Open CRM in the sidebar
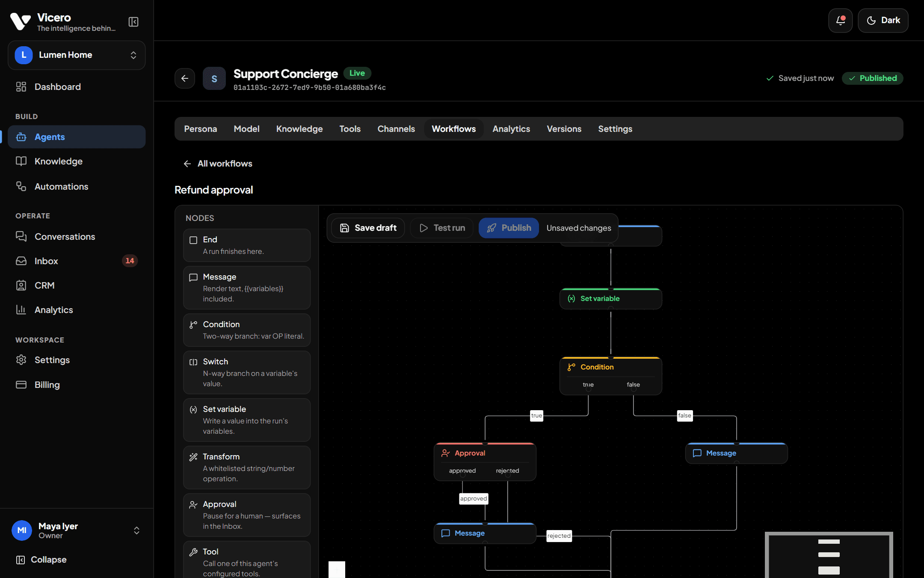The height and width of the screenshot is (578, 924). point(77,286)
